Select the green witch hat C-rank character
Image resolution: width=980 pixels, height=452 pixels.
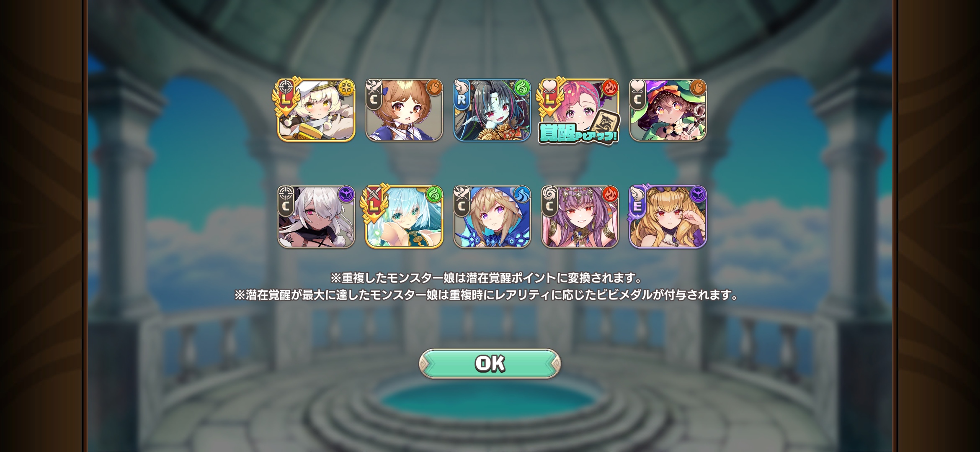click(668, 110)
